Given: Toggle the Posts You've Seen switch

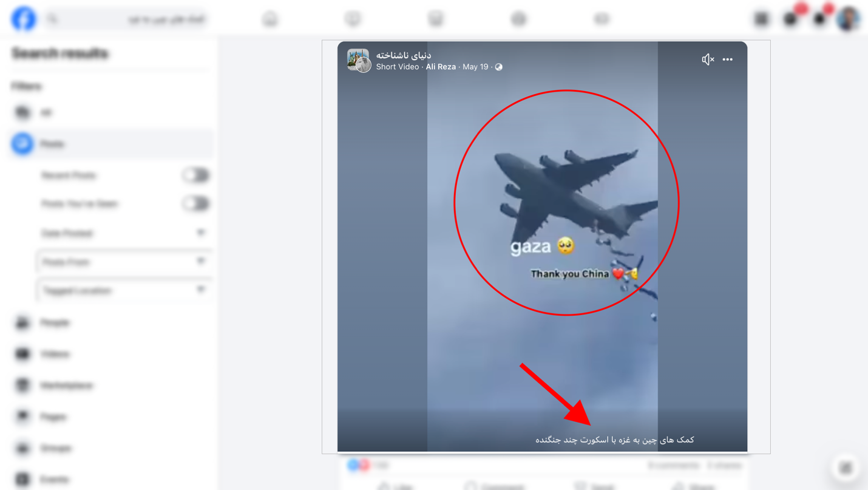Looking at the screenshot, I should [x=196, y=204].
